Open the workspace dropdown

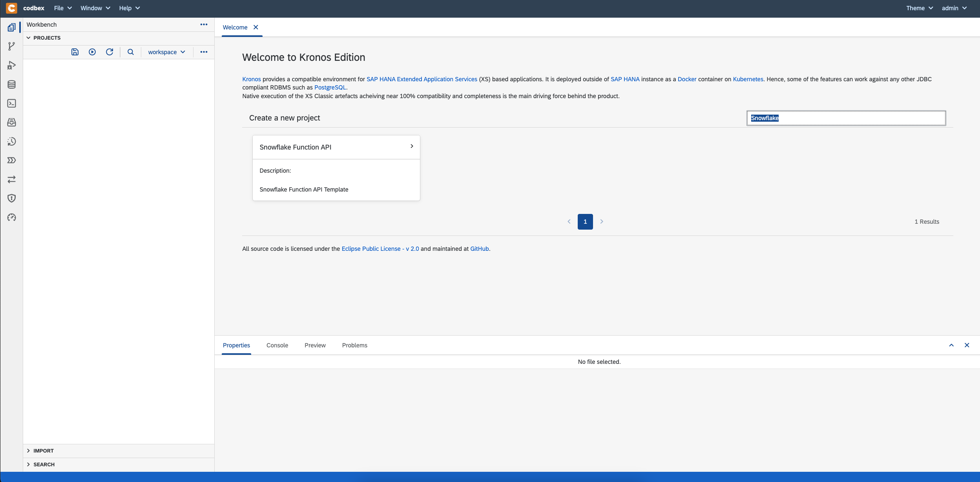click(166, 52)
